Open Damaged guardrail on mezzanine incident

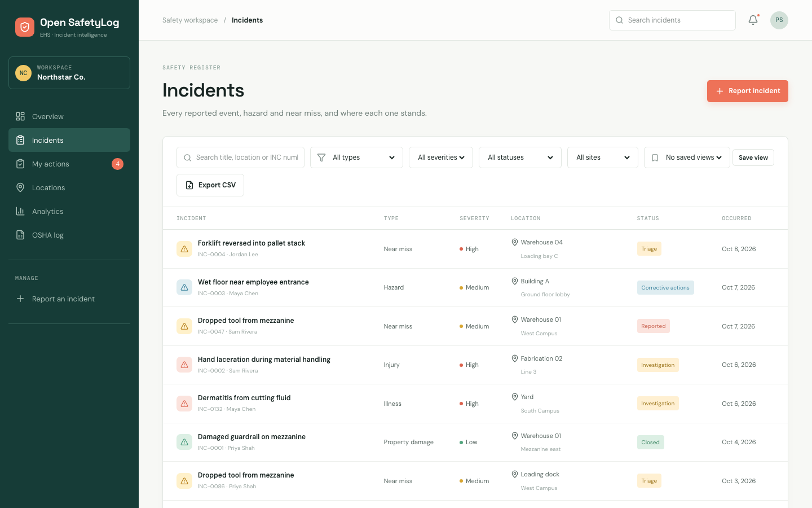pos(251,437)
